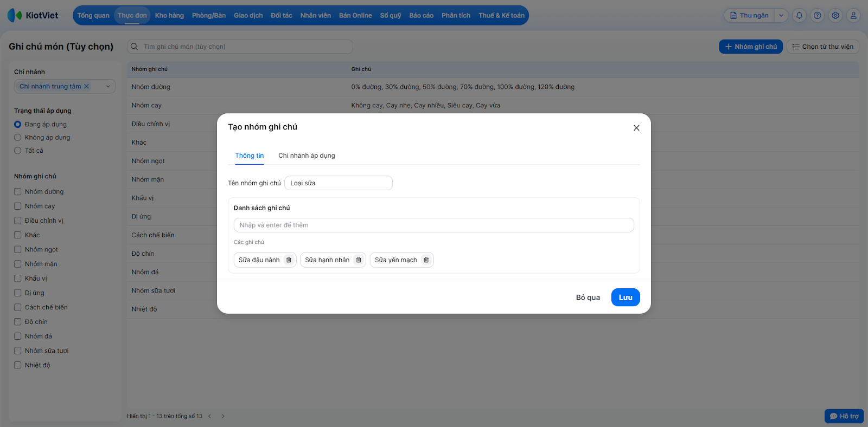The width and height of the screenshot is (868, 427).
Task: Save the note group with Lưu
Action: 626,297
